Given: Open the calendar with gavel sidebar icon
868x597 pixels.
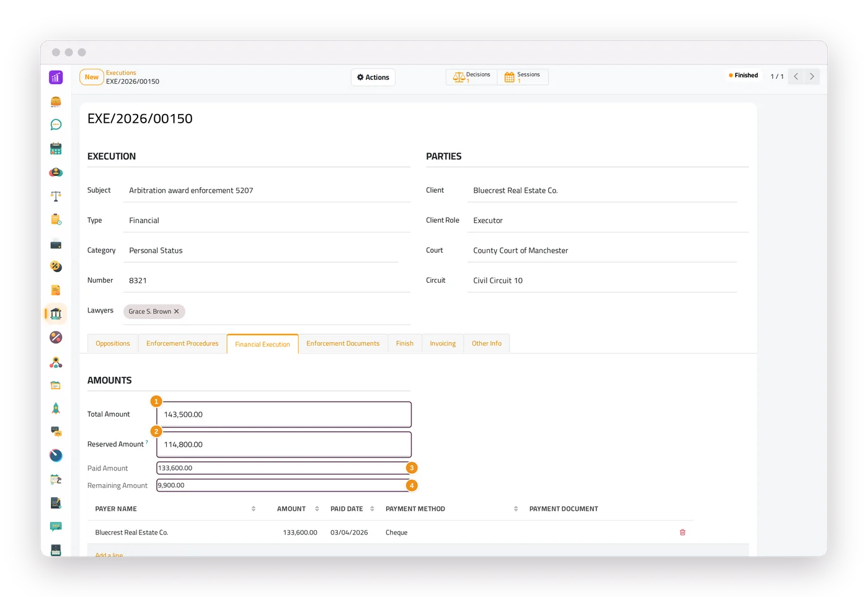Looking at the screenshot, I should click(56, 479).
